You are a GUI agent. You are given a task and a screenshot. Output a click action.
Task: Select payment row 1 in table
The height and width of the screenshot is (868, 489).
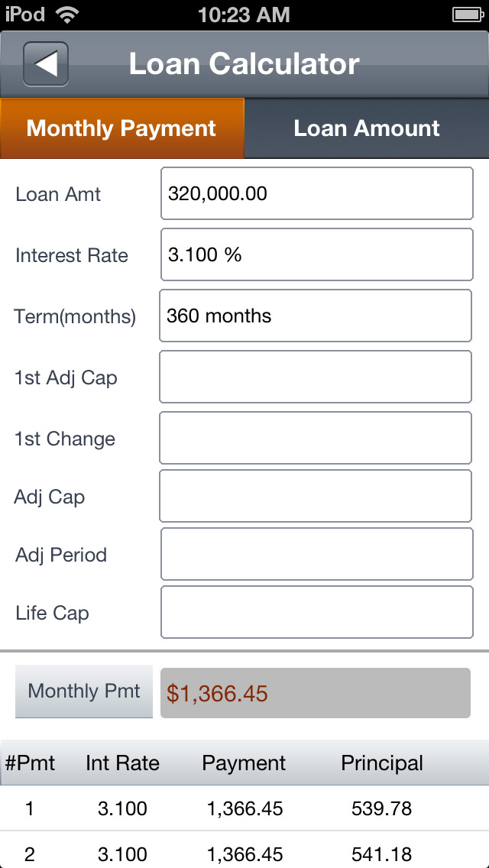pos(244,808)
